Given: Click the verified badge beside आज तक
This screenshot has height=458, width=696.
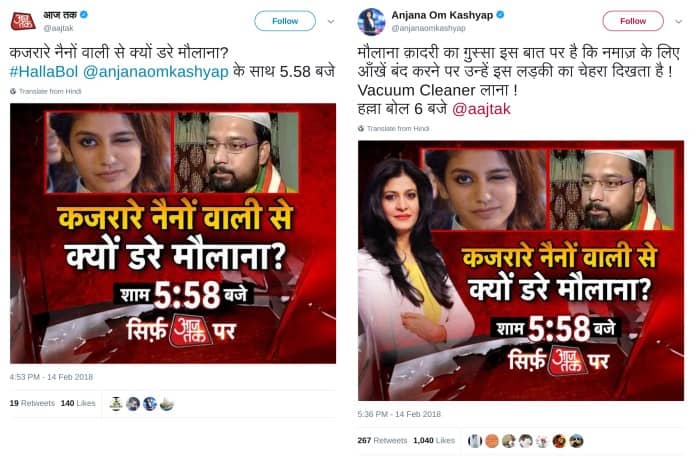Looking at the screenshot, I should (x=83, y=15).
